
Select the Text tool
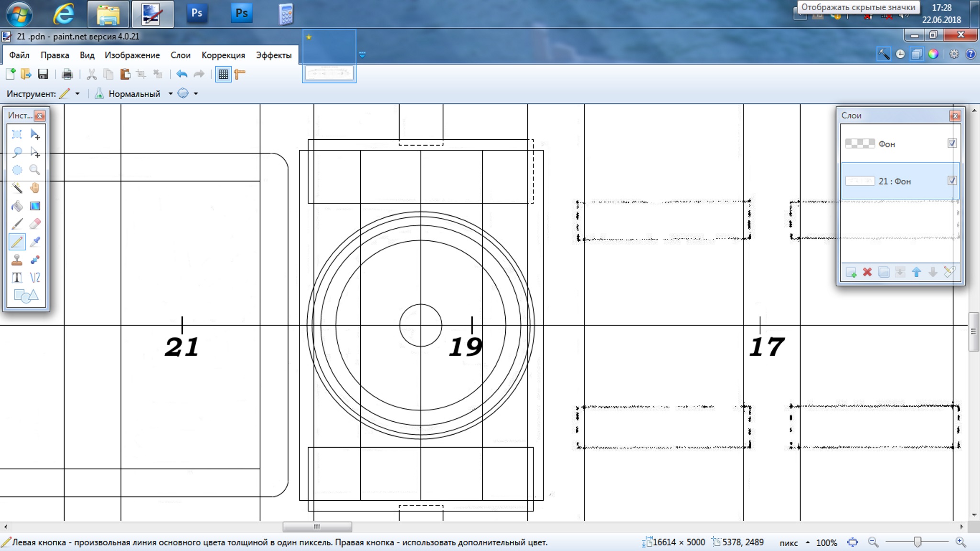tap(17, 277)
